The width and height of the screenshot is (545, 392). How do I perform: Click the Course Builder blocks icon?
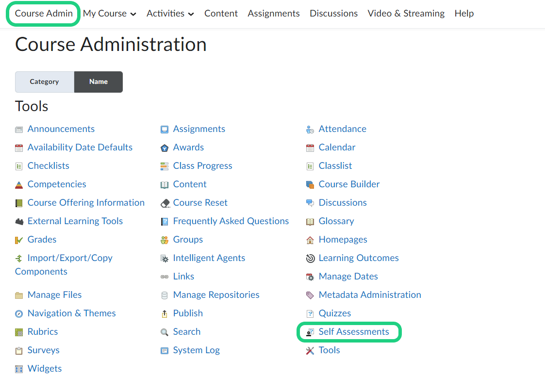tap(310, 185)
